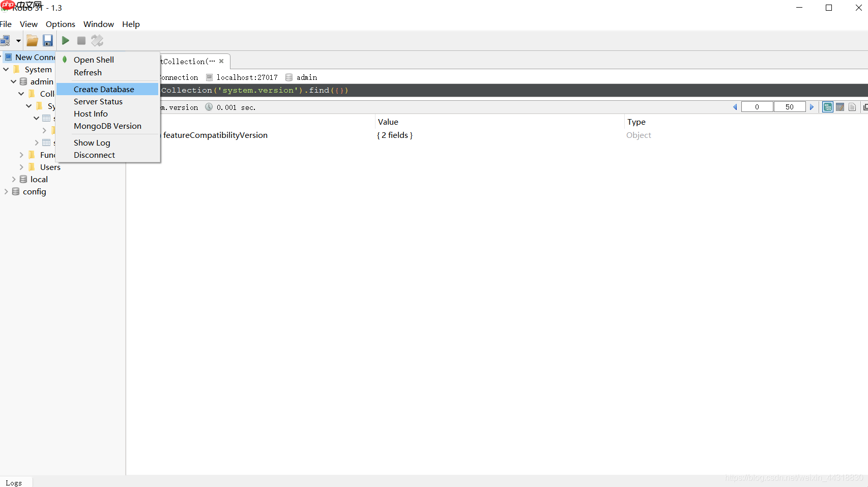Select MongoDB Version in the context menu
The height and width of the screenshot is (487, 868).
tap(107, 126)
